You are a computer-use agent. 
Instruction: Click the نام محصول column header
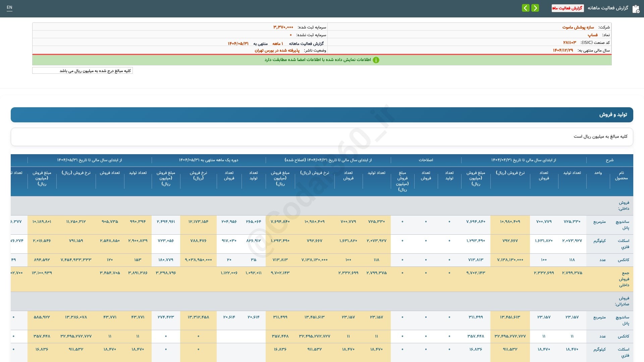[x=621, y=176]
